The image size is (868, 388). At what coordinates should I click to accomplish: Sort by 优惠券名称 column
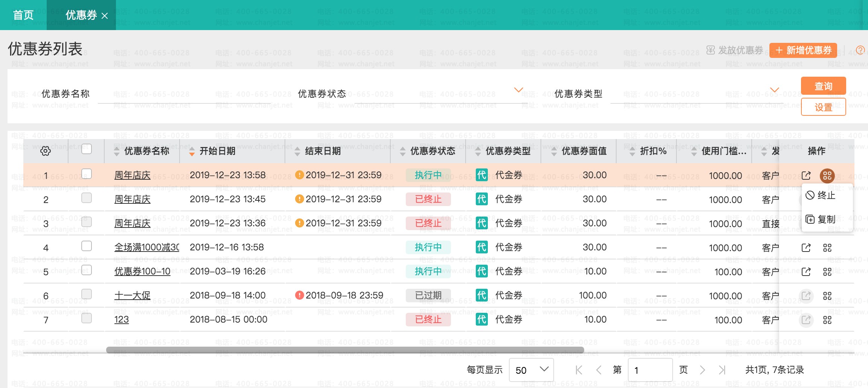pos(116,151)
